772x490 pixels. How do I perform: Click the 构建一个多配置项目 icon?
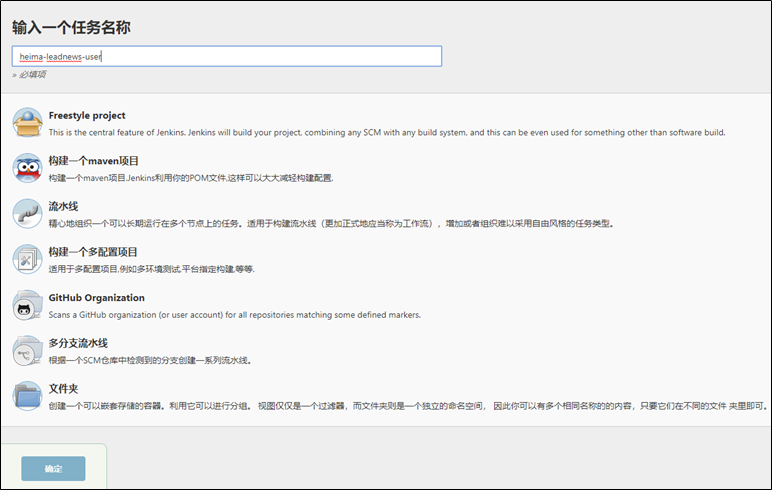tap(27, 260)
